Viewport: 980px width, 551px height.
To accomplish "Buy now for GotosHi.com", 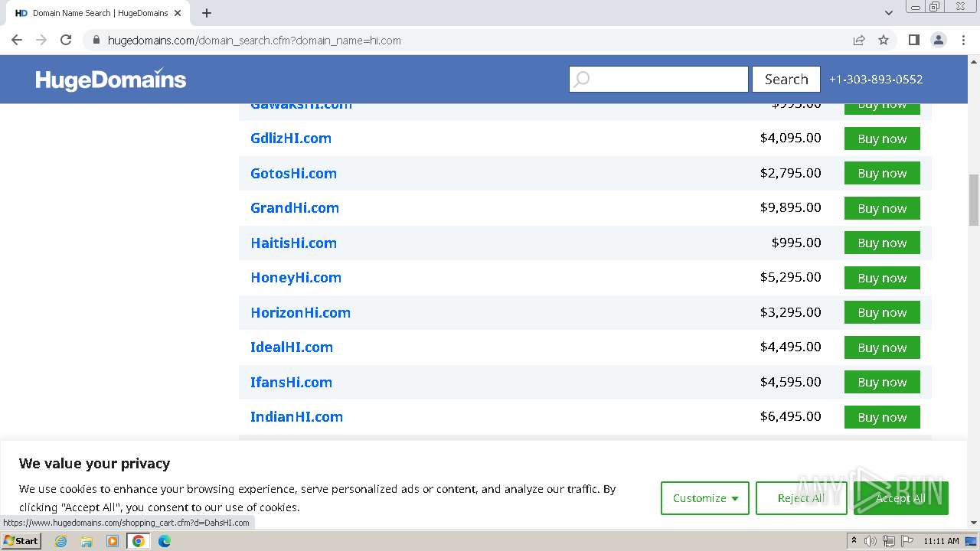I will 882,173.
